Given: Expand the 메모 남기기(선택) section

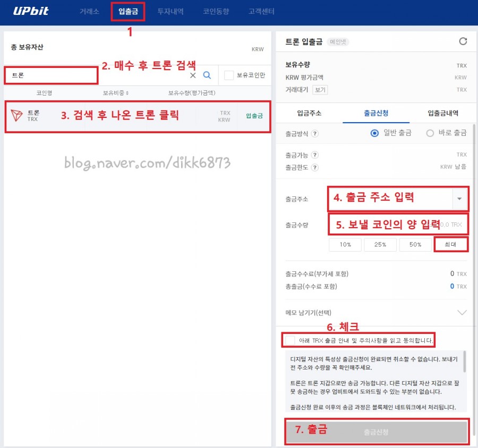Looking at the screenshot, I should pos(462,313).
